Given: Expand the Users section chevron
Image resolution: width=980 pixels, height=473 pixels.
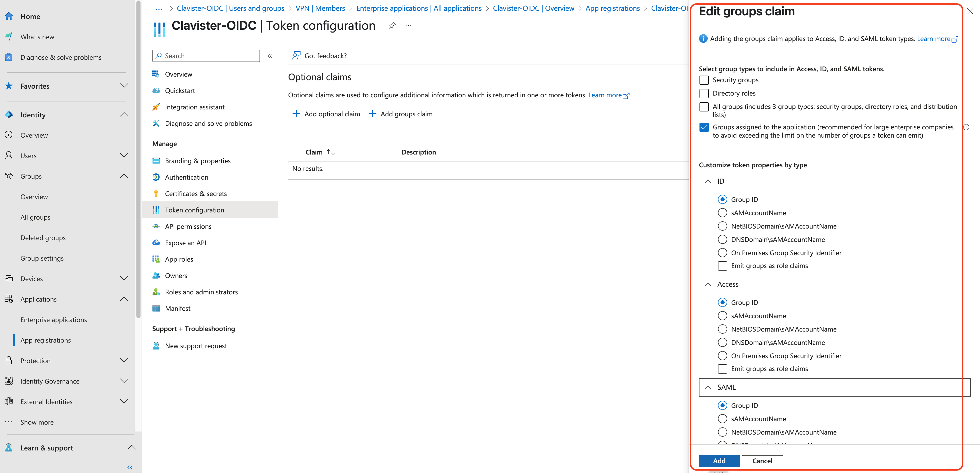Looking at the screenshot, I should coord(124,156).
